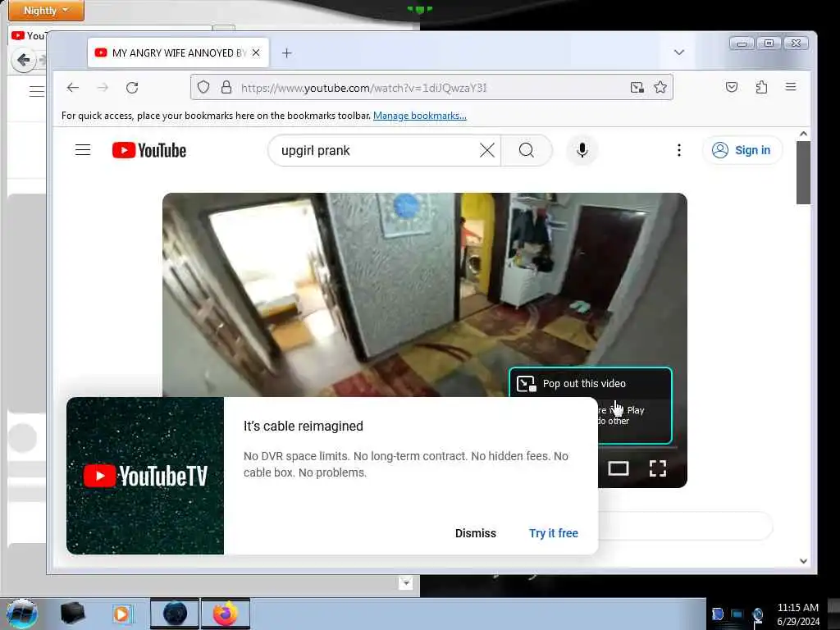This screenshot has width=840, height=630.
Task: Click Try it free
Action: click(x=554, y=533)
